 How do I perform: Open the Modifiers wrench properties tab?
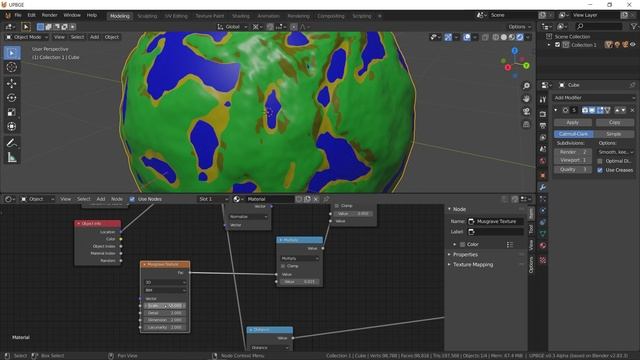[543, 187]
